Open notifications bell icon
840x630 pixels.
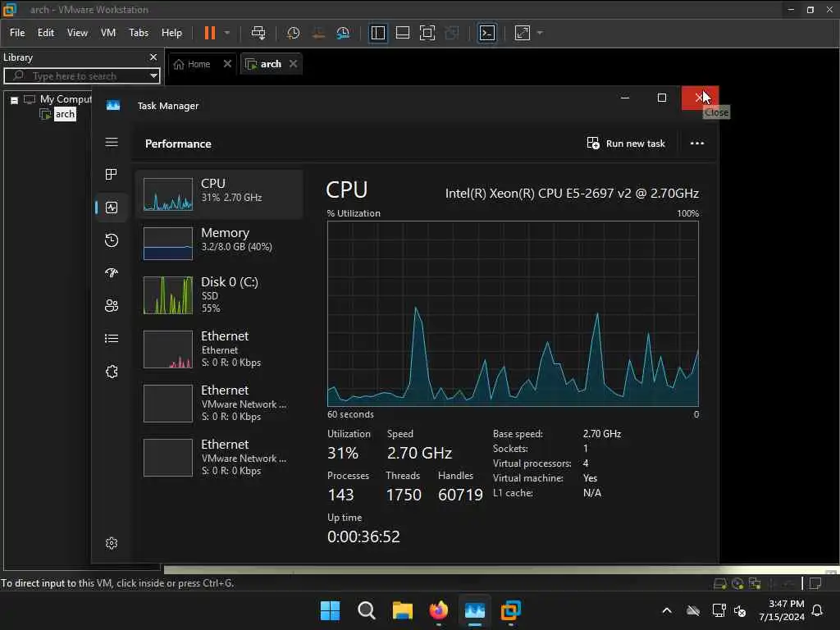click(x=817, y=610)
